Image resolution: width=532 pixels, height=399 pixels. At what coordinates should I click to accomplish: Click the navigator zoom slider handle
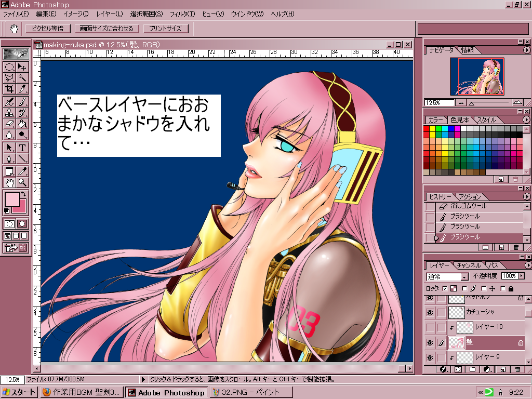pos(472,103)
